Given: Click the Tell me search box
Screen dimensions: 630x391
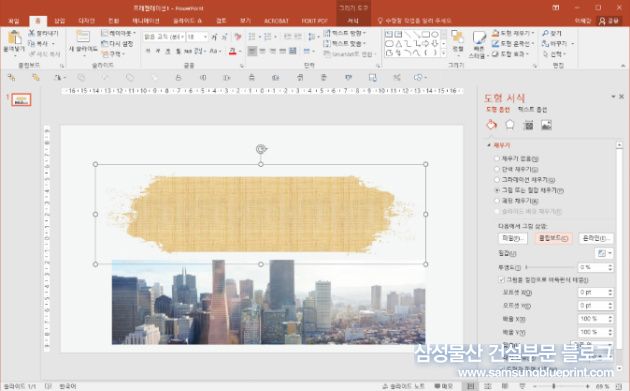Looking at the screenshot, I should coord(415,21).
